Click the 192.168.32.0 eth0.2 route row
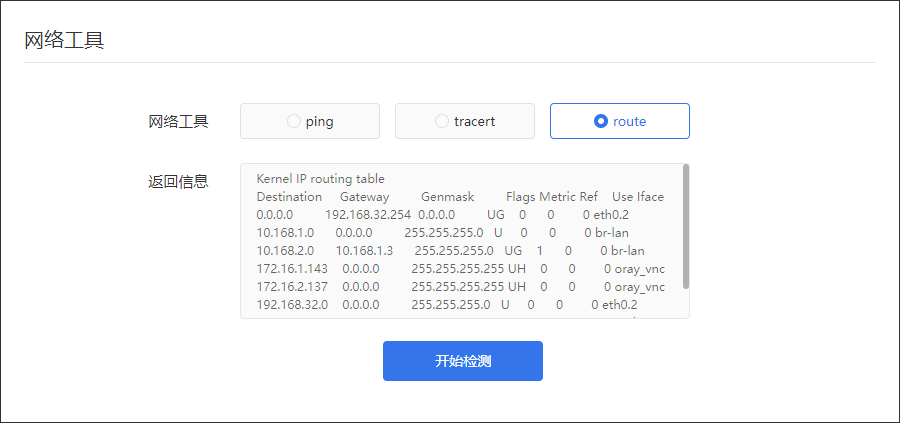The image size is (900, 423). (447, 305)
